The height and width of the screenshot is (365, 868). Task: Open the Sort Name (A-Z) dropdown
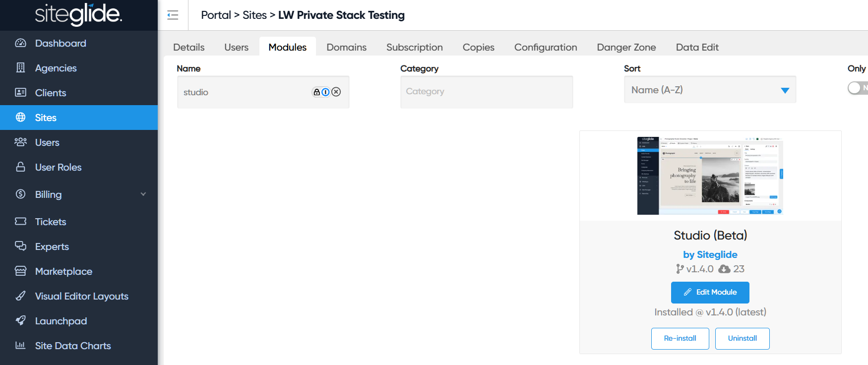[x=710, y=90]
